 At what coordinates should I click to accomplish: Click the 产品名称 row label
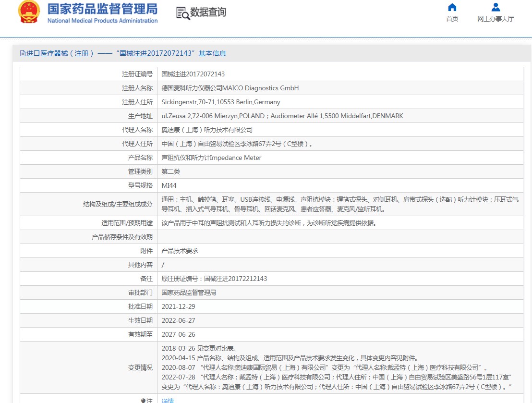(141, 158)
